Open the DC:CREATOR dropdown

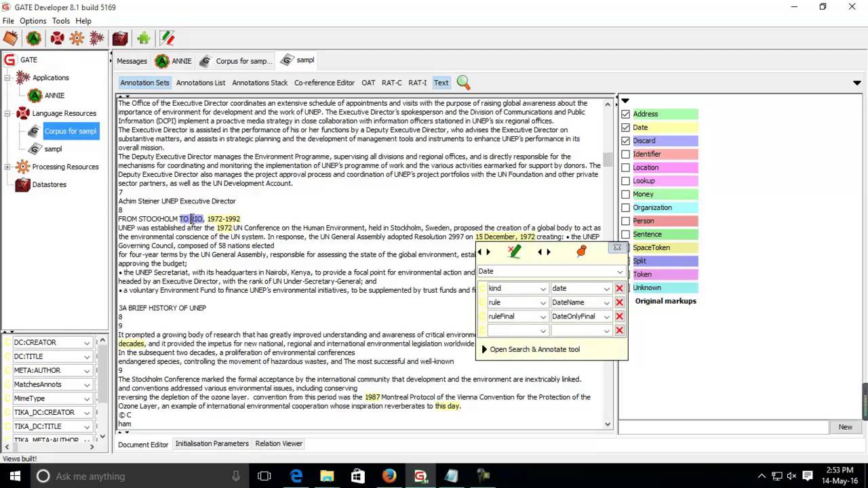(x=87, y=343)
